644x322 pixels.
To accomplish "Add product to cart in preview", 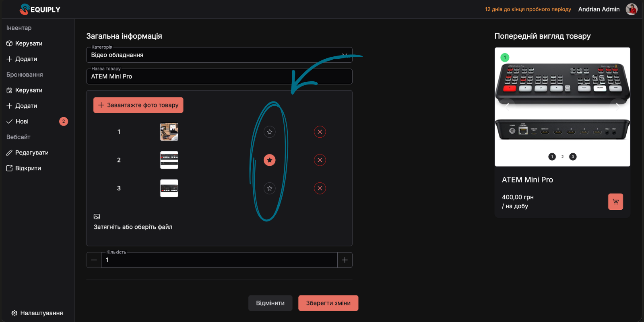I will click(615, 202).
